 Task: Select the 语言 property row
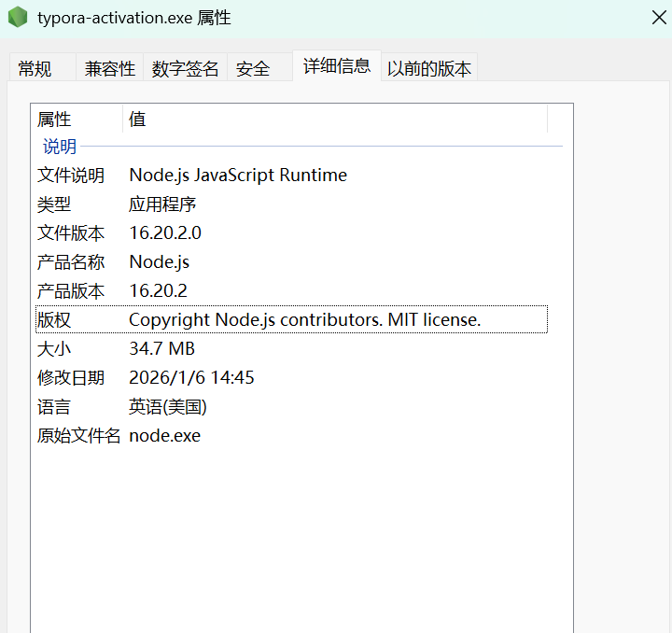tap(54, 407)
